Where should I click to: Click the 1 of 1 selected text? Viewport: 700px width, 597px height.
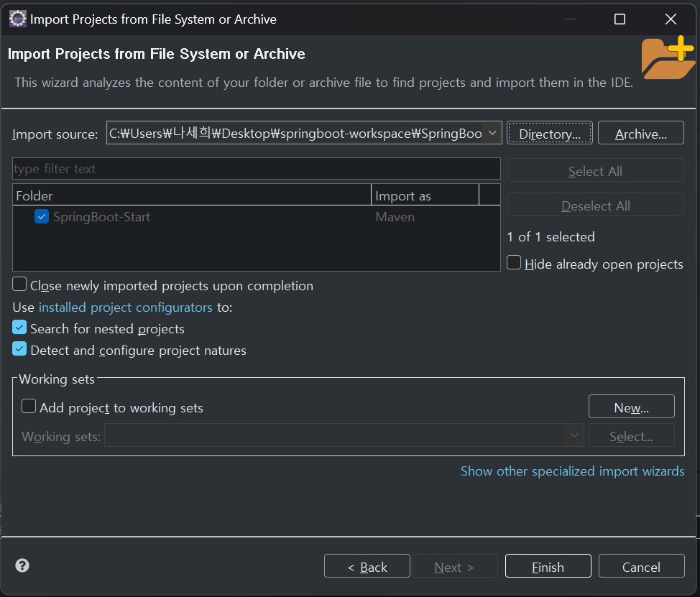(551, 237)
